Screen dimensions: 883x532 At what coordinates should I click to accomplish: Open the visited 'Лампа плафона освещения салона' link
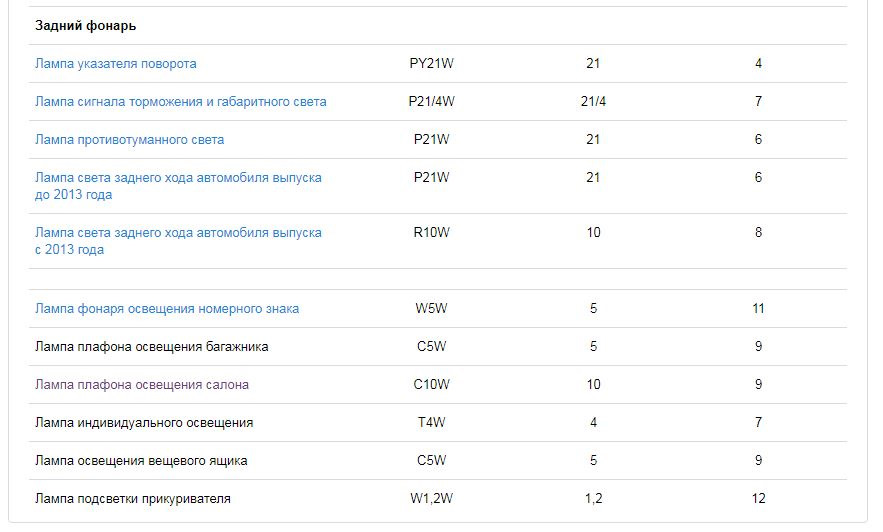[141, 384]
